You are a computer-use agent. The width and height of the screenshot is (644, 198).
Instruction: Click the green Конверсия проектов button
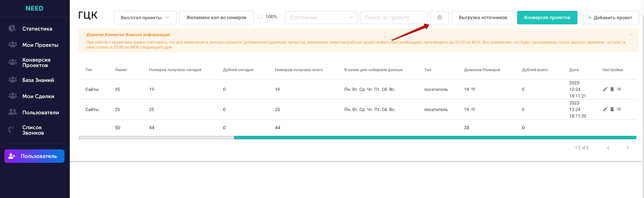pos(547,18)
